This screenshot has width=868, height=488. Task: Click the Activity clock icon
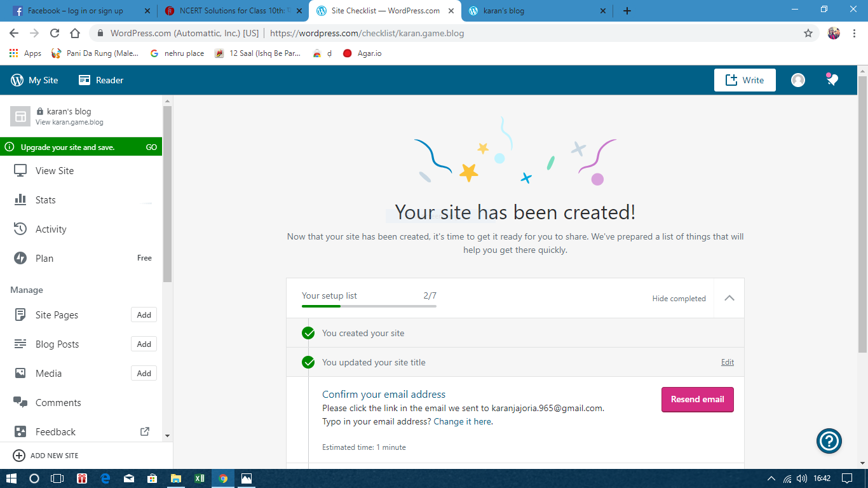click(x=20, y=229)
